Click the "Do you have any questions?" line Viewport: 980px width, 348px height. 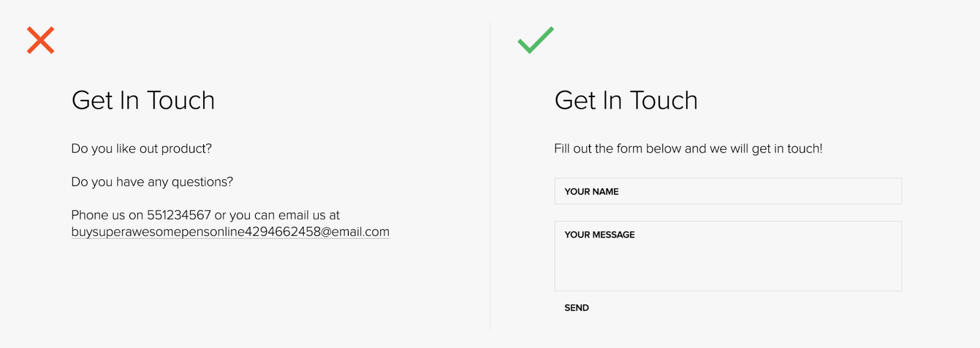click(x=152, y=182)
